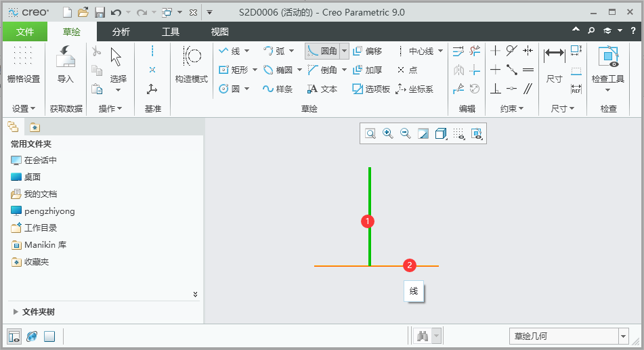The image size is (644, 350).
Task: Open the 选项板 palette
Action: point(371,89)
